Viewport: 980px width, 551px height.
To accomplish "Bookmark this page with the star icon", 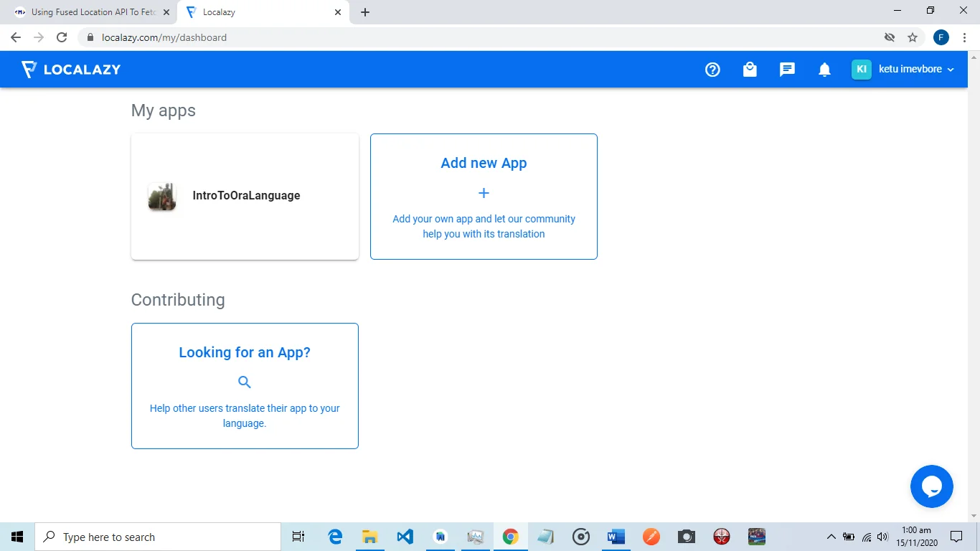I will 913,37.
